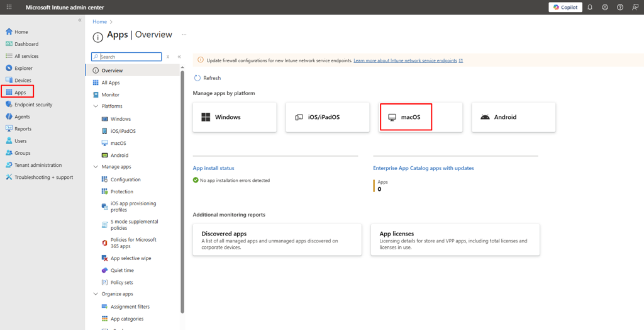
Task: Open Troubleshooting + support in sidebar
Action: click(x=43, y=178)
